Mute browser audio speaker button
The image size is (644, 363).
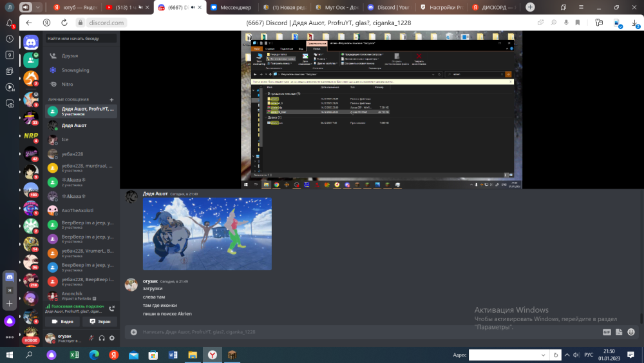click(x=26, y=7)
